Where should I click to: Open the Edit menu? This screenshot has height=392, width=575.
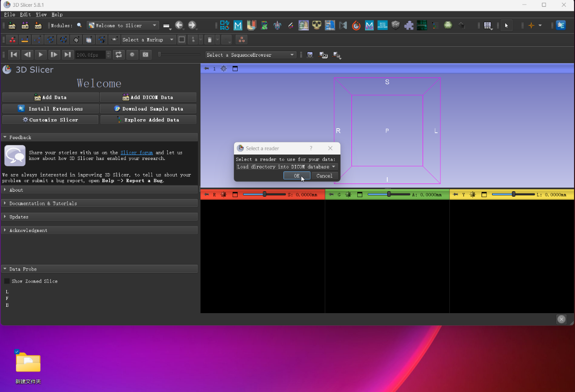(x=25, y=15)
